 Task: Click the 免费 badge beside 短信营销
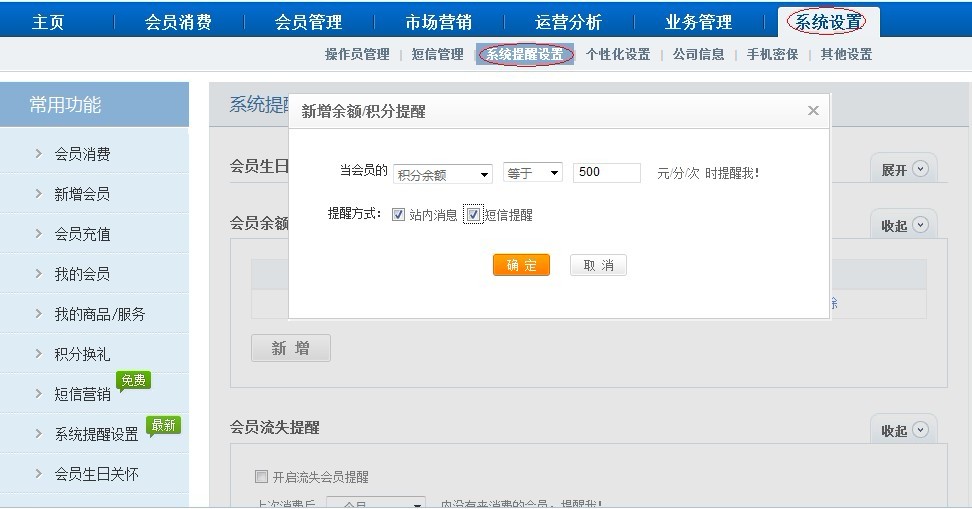(133, 380)
